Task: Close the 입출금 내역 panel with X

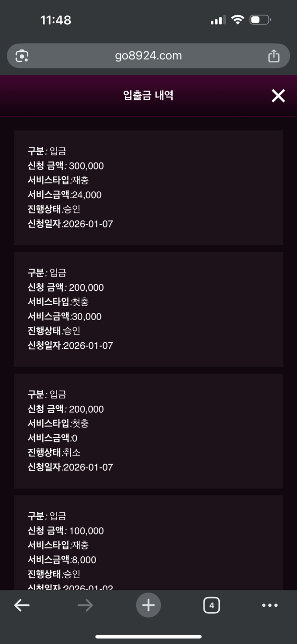Action: coord(278,96)
